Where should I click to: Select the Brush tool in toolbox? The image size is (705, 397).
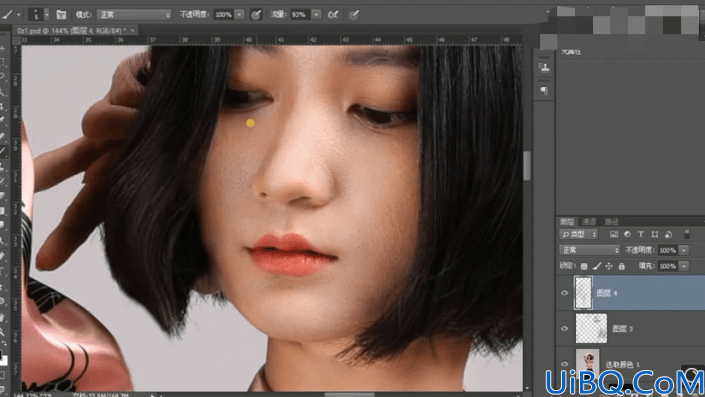3,151
